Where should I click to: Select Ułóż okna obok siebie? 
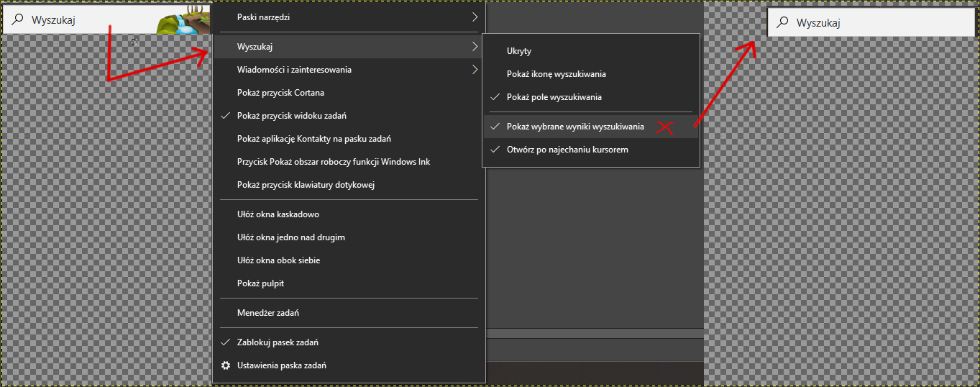[278, 260]
